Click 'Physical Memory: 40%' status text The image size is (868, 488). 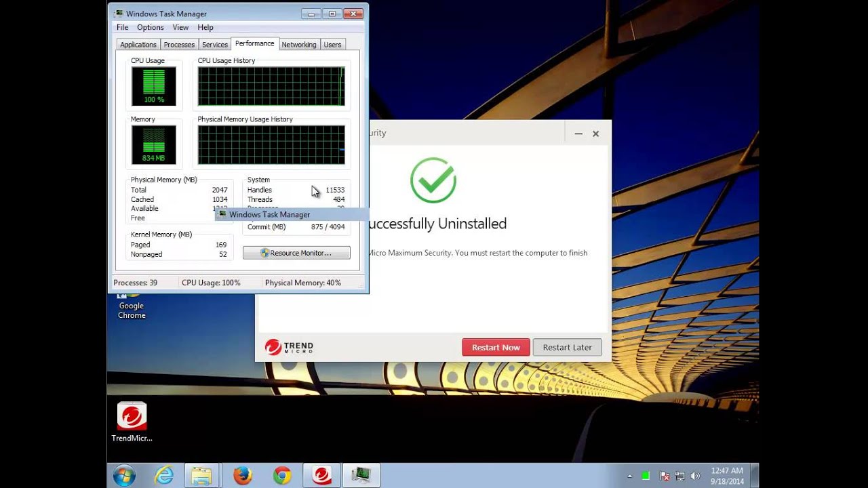click(x=303, y=283)
